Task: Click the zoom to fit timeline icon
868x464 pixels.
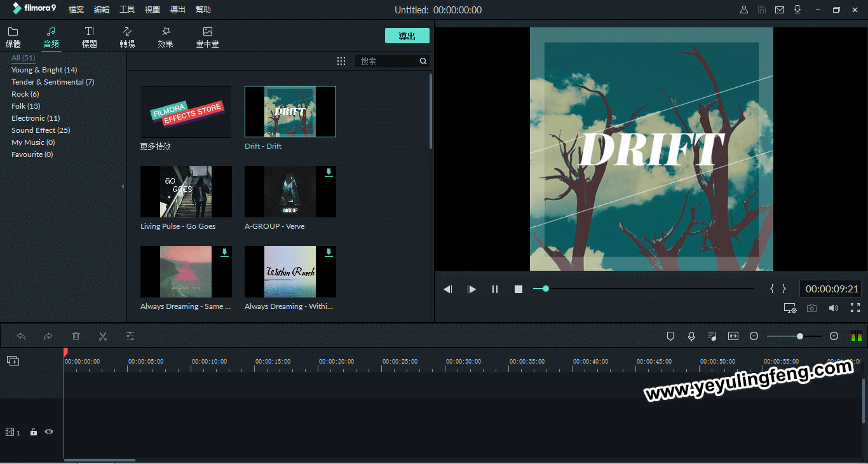Action: pos(733,336)
